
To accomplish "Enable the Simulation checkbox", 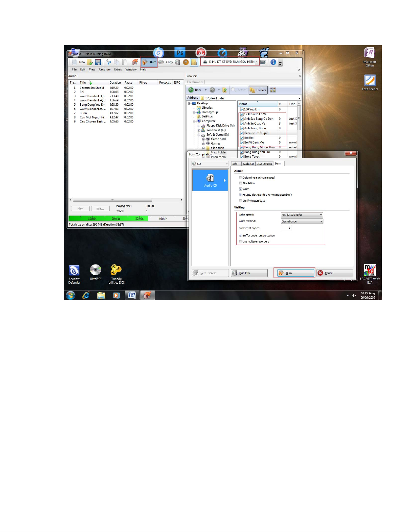I will 241,183.
